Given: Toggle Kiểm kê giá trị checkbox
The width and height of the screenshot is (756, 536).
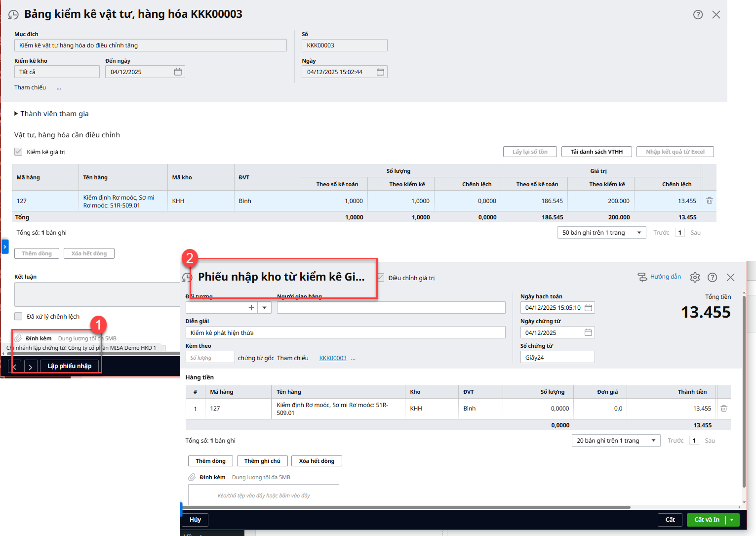Looking at the screenshot, I should click(19, 152).
